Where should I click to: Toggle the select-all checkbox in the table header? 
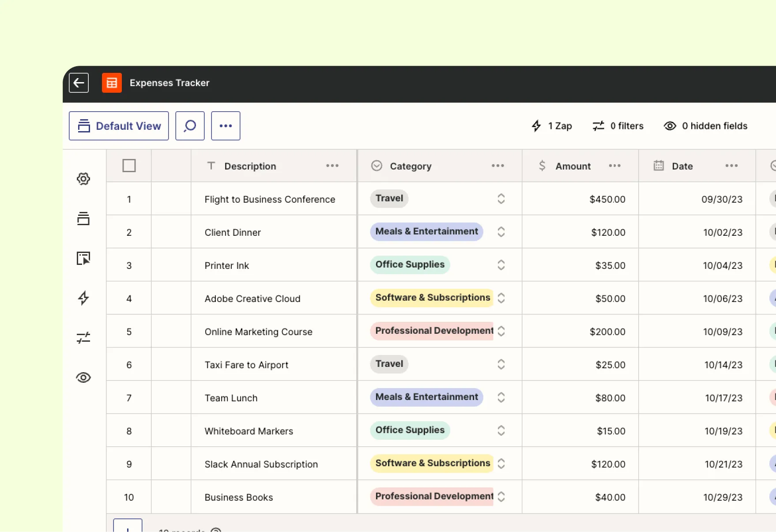(129, 166)
